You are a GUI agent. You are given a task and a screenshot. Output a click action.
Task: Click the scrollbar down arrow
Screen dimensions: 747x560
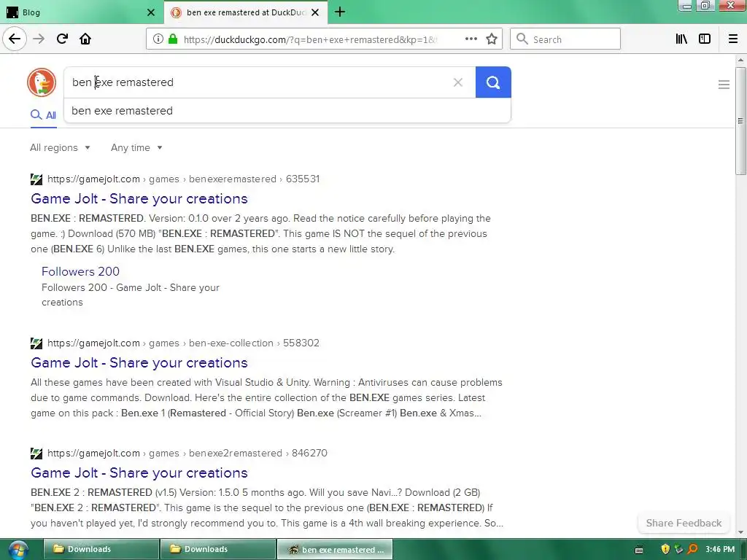(740, 532)
